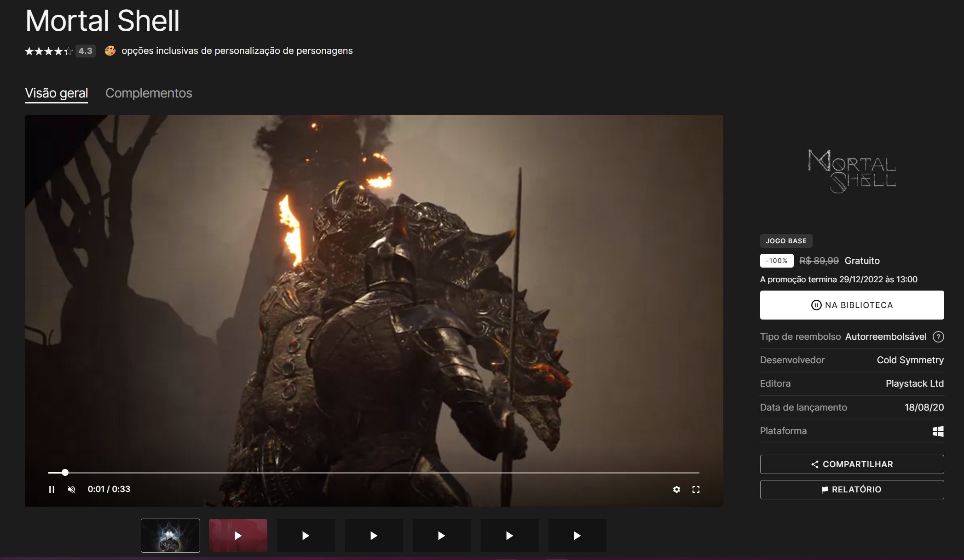Click the promotion end date text
The width and height of the screenshot is (964, 560).
click(x=838, y=280)
